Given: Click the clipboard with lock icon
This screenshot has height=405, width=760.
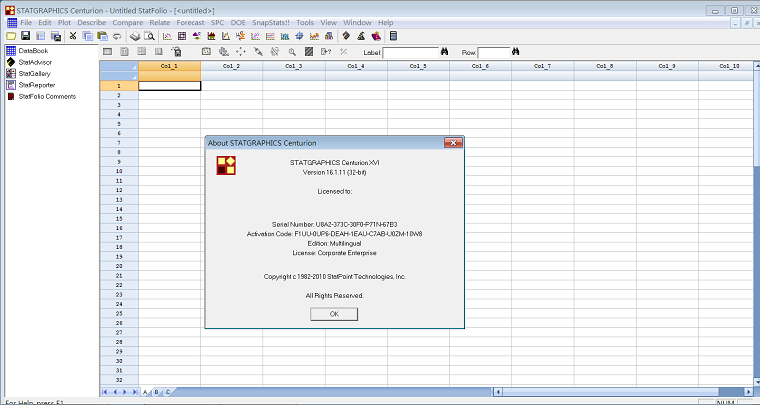Looking at the screenshot, I should [176, 52].
